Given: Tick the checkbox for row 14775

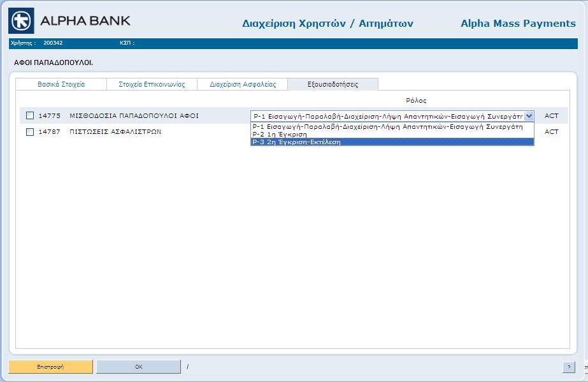Looking at the screenshot, I should 30,115.
